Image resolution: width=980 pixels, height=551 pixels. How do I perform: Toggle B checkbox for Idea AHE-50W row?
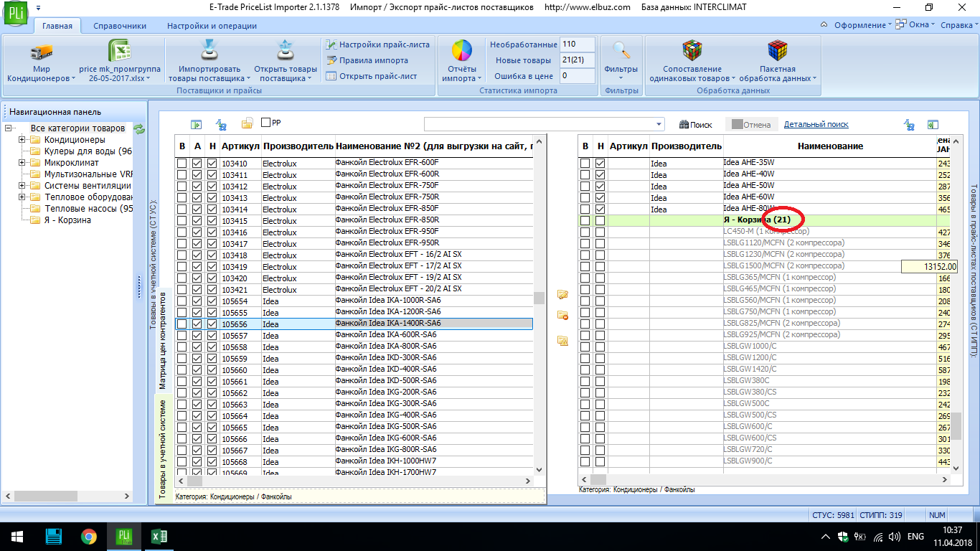click(x=585, y=187)
